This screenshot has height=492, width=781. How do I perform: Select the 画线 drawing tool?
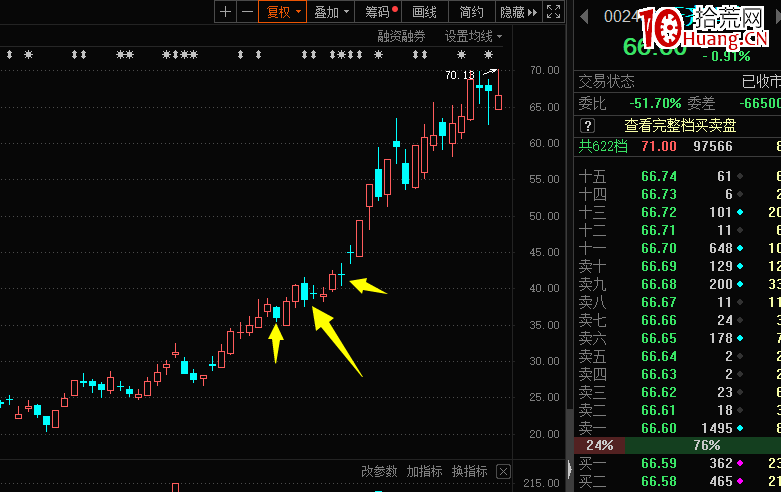(424, 11)
